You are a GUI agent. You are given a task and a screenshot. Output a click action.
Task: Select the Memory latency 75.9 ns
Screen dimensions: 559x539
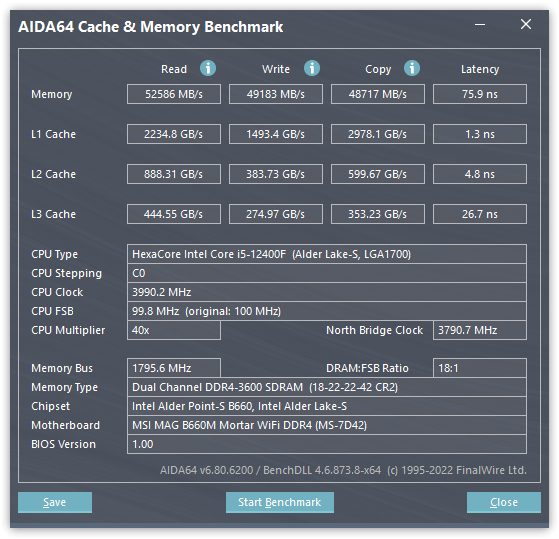coord(480,94)
